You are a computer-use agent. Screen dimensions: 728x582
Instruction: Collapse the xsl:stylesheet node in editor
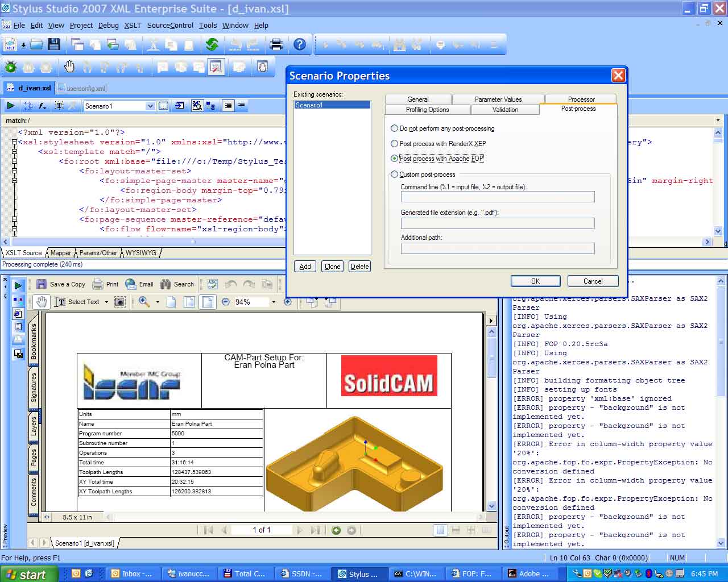[14, 142]
